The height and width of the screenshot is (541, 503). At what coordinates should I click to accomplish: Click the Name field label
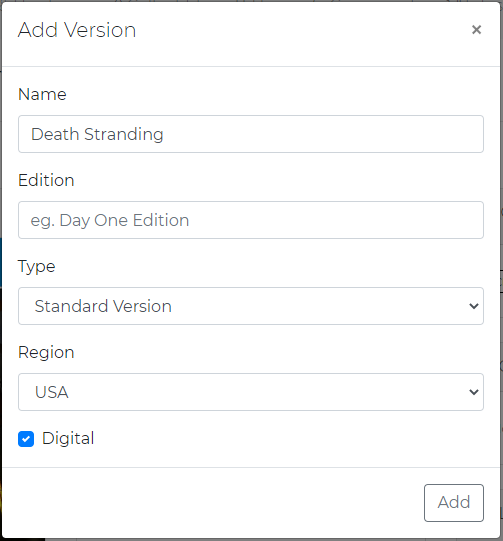click(x=42, y=94)
